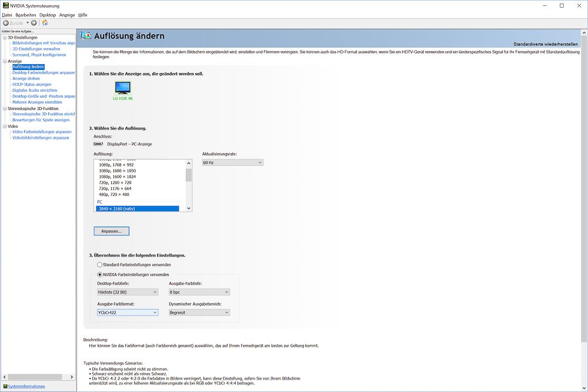
Task: Select resolution 480p, 720 × 480
Action: point(114,194)
